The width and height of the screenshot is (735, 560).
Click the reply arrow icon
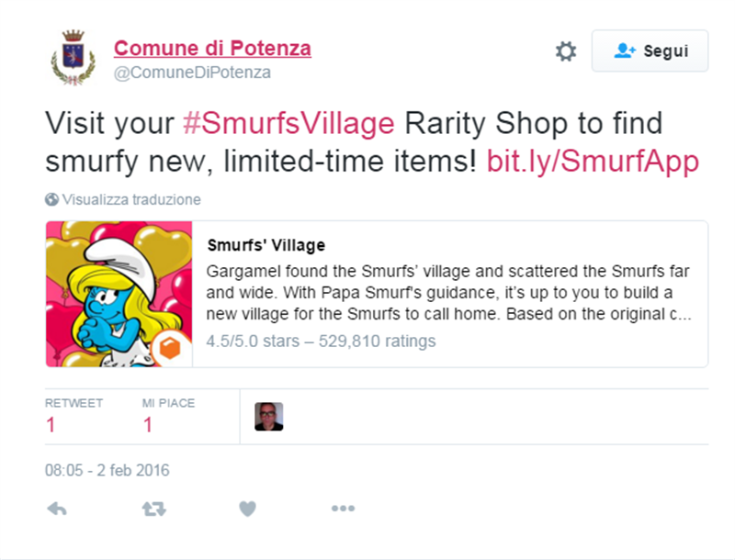click(56, 509)
